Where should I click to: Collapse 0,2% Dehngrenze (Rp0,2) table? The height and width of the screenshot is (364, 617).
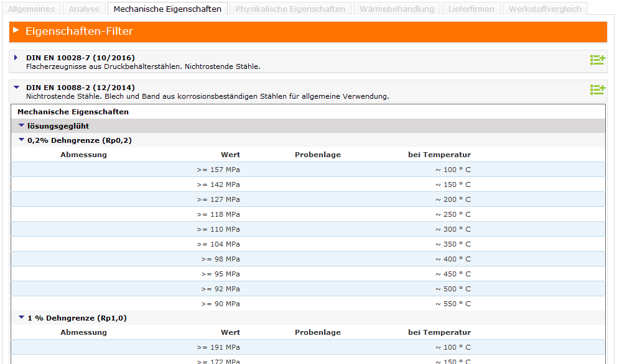pyautogui.click(x=22, y=140)
